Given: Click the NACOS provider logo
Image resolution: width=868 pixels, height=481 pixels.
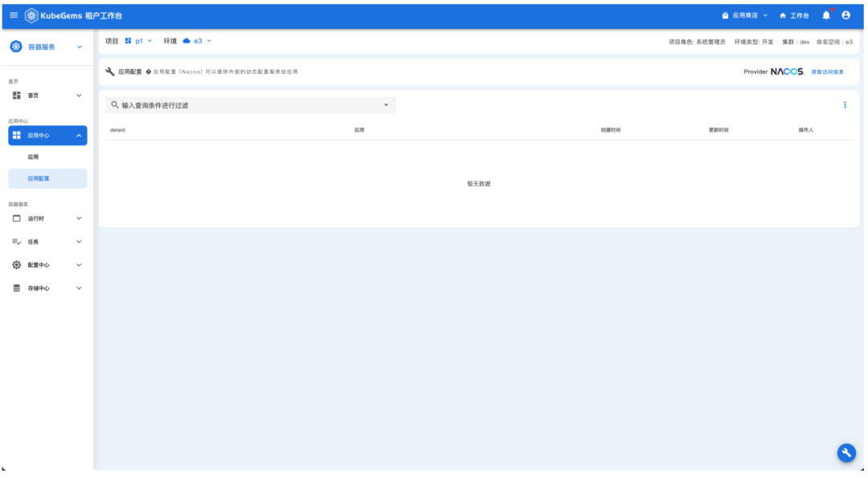Looking at the screenshot, I should pyautogui.click(x=787, y=71).
